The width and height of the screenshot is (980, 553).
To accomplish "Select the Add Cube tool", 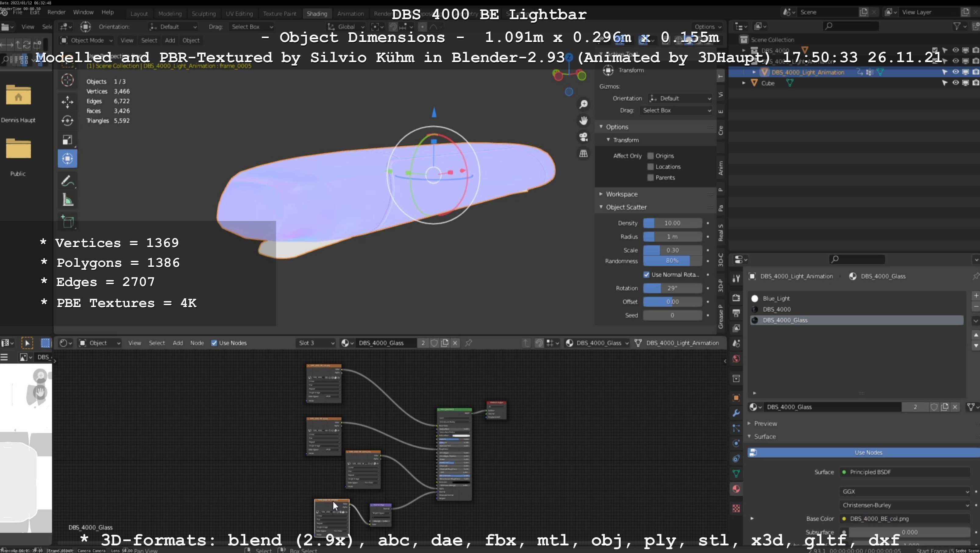I will click(x=67, y=222).
